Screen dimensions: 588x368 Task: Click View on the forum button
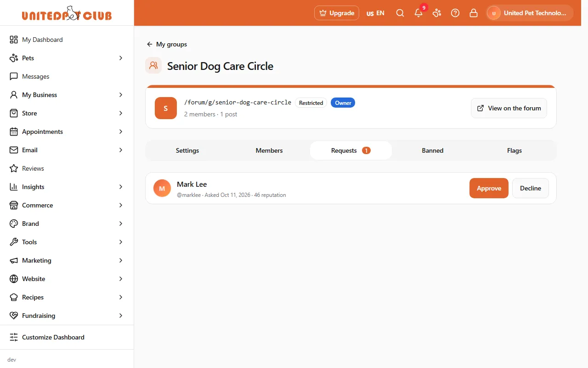pos(509,108)
